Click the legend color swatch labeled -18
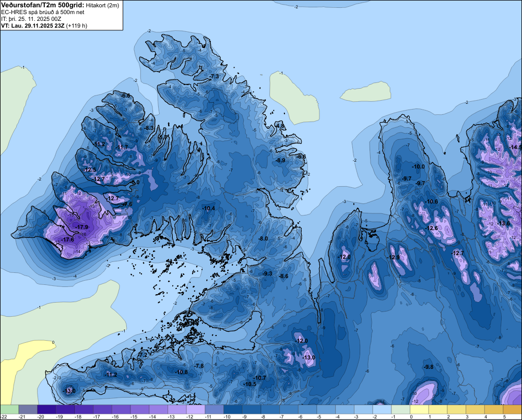 pyautogui.click(x=84, y=410)
